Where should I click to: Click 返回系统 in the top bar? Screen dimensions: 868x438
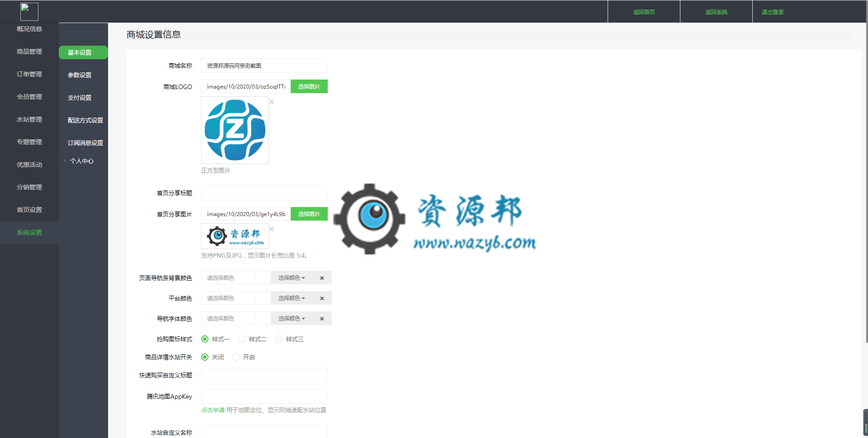pos(716,12)
